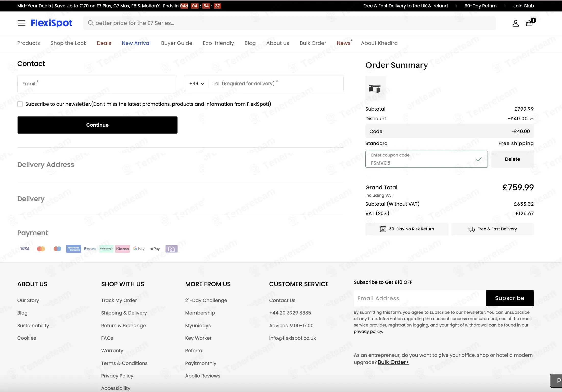Open Key Worker footer link

198,338
